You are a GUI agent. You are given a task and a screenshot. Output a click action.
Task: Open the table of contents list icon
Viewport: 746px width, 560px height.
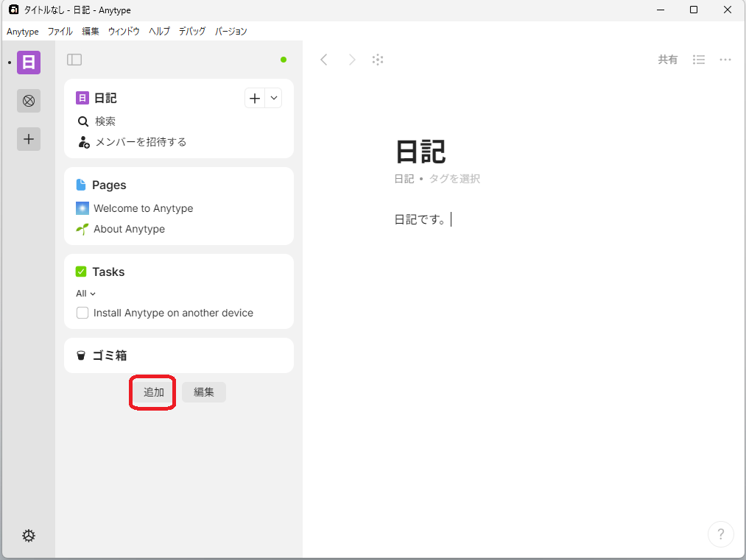click(x=698, y=60)
